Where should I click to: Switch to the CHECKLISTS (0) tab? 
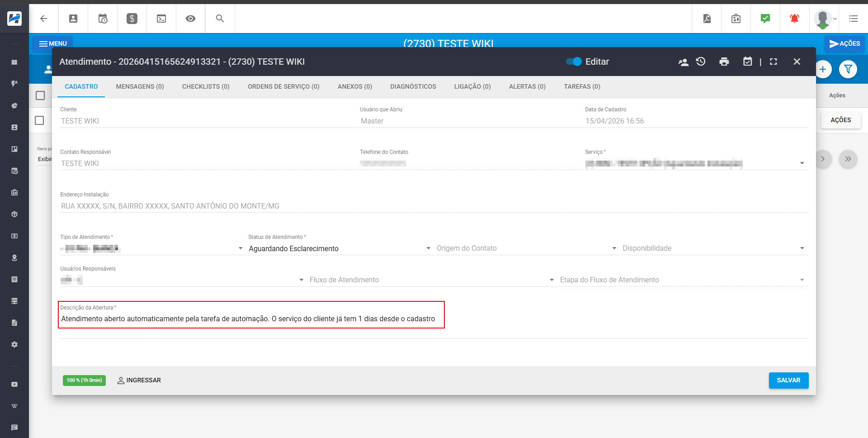pos(206,86)
